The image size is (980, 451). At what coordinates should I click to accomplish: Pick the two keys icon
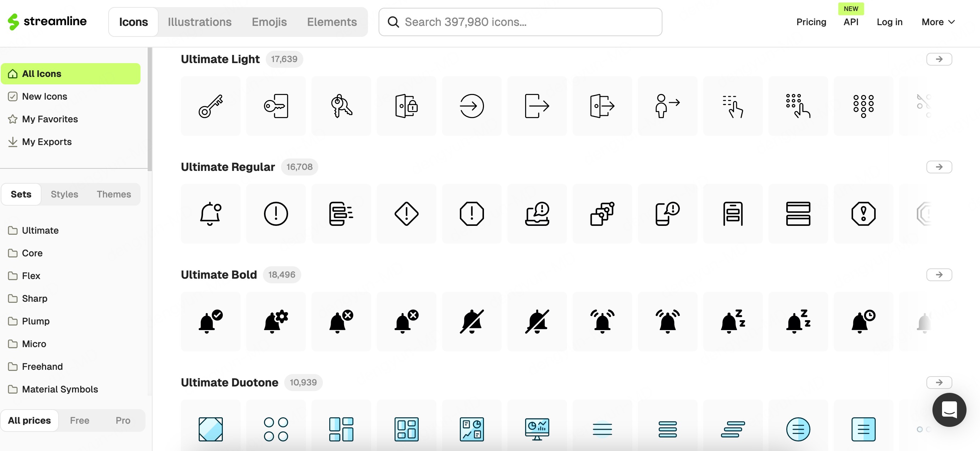[x=341, y=106]
